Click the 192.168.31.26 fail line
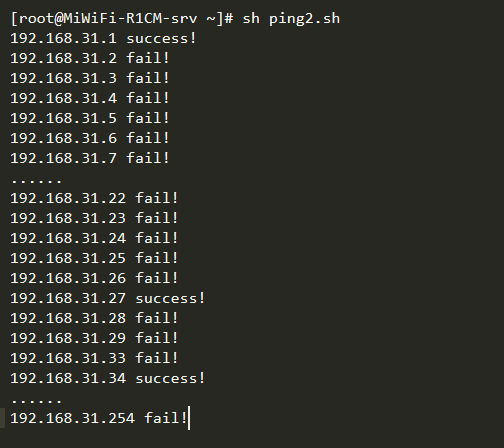The image size is (504, 448). (94, 278)
